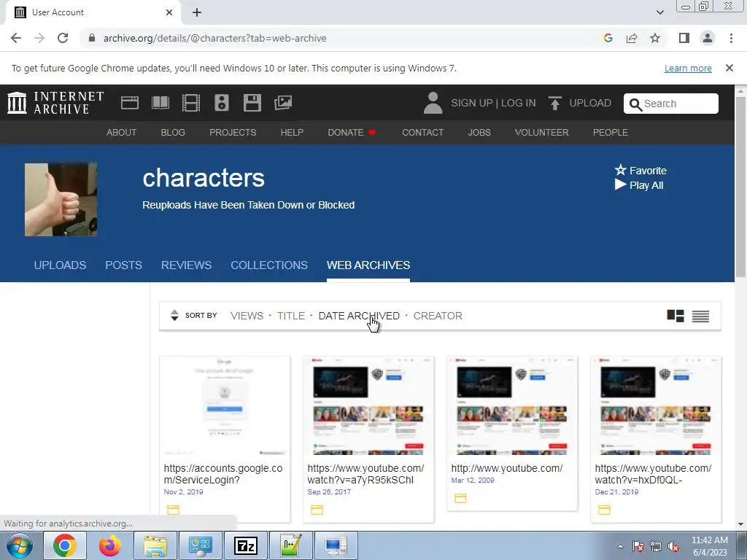Sort results by Views
This screenshot has width=747, height=560.
pos(247,316)
